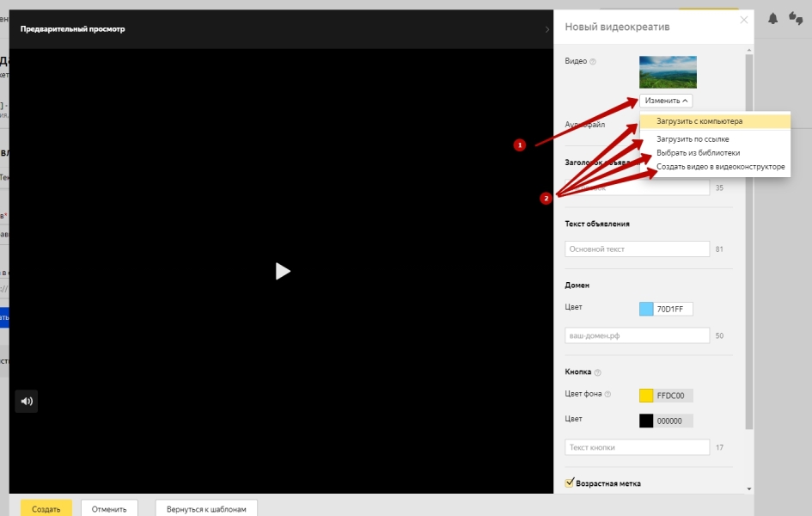Screen dimensions: 812x516
Task: Click Вернуться к шаблонам button
Action: point(206,508)
